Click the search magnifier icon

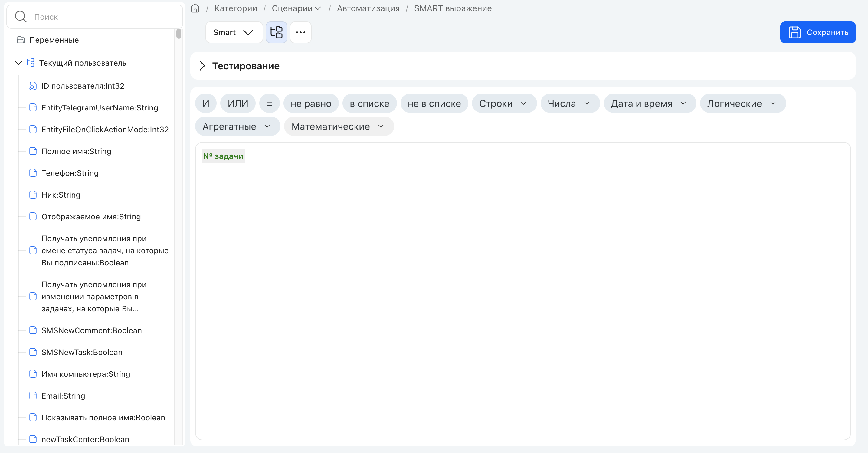(21, 17)
